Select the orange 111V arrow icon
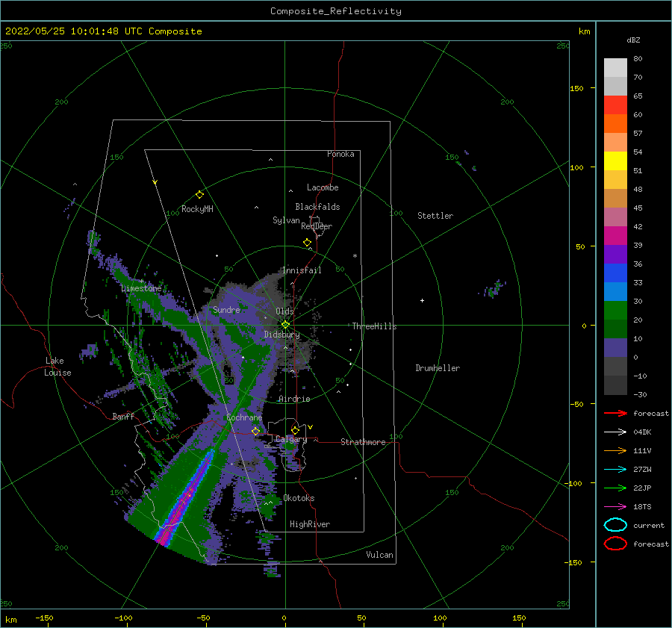This screenshot has height=628, width=672. click(615, 450)
